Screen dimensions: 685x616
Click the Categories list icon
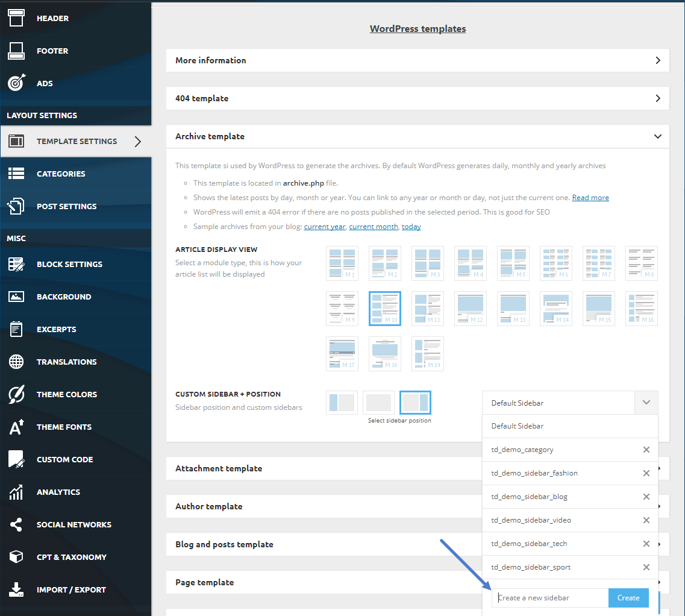coord(16,174)
